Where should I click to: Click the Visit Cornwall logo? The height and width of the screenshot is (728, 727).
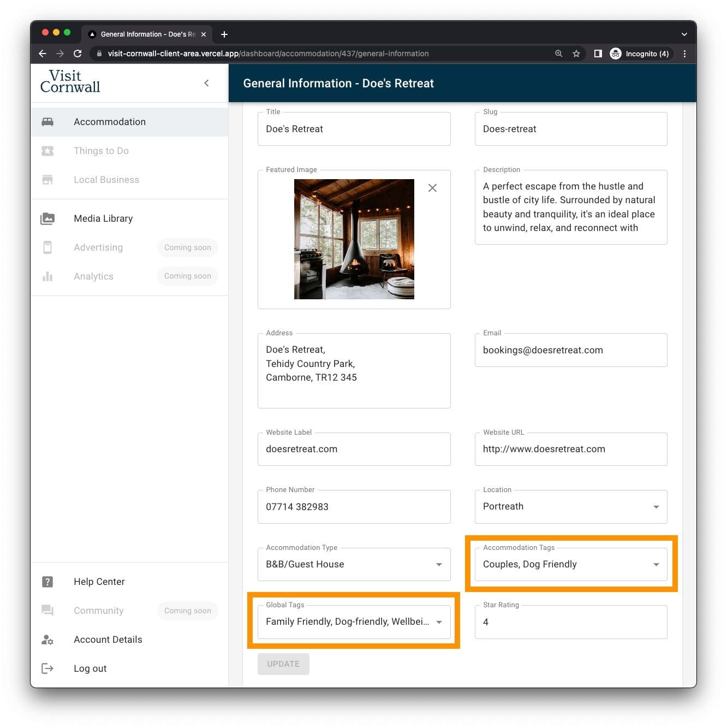pos(70,81)
